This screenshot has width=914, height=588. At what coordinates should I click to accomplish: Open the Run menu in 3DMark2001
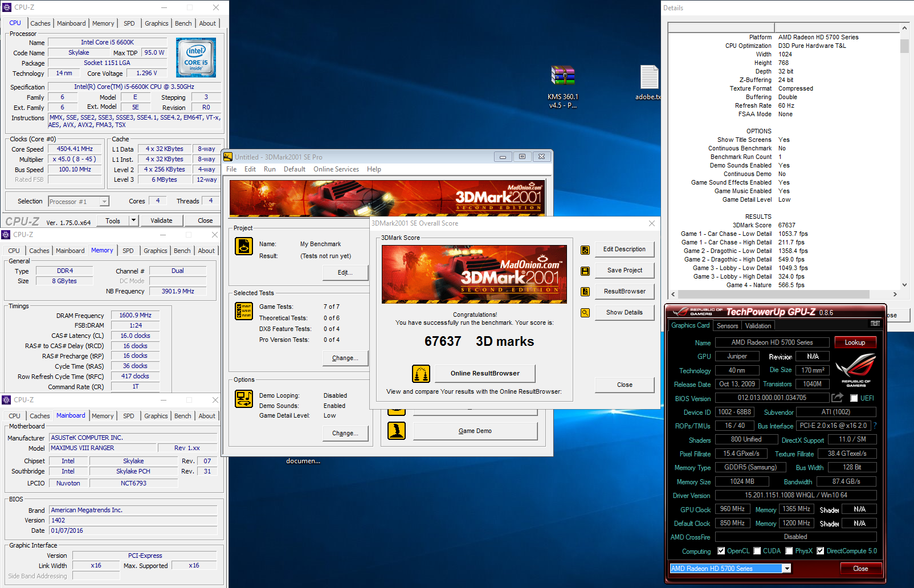pos(270,169)
